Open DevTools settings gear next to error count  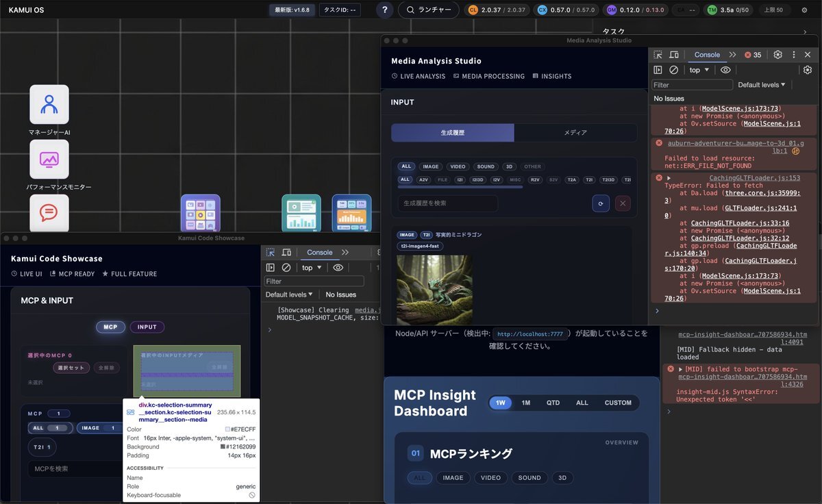pos(777,55)
